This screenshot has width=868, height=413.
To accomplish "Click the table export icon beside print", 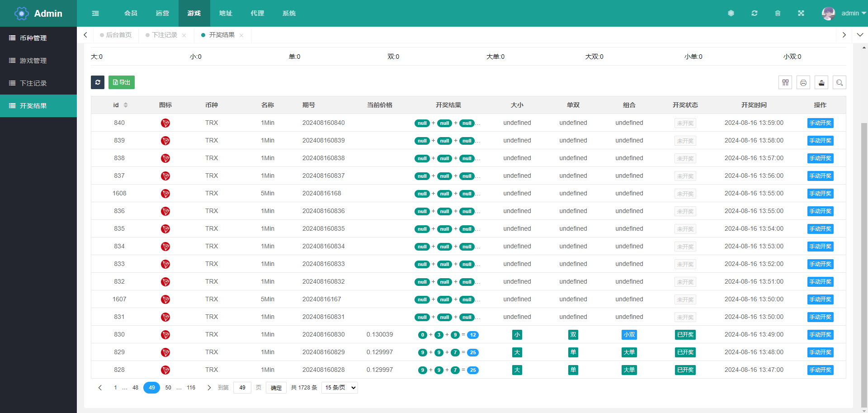I will tap(821, 82).
